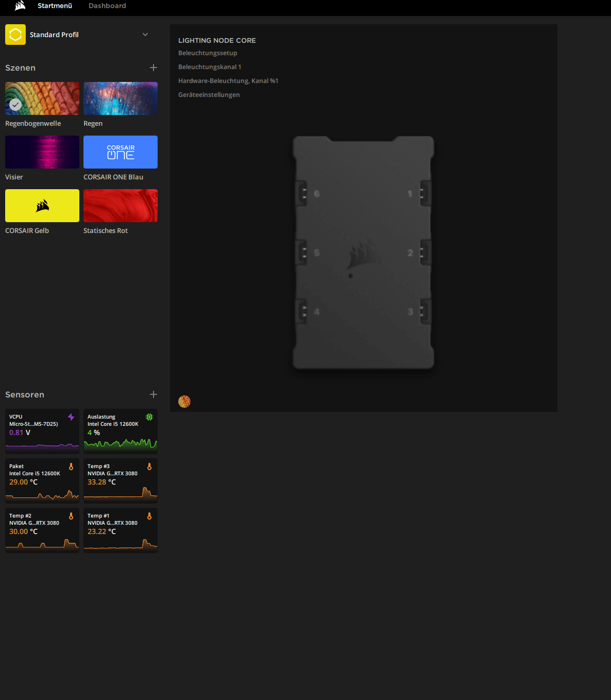Apply the CORSAIR ONE Blau scene
Image resolution: width=611 pixels, height=700 pixels.
click(x=121, y=152)
